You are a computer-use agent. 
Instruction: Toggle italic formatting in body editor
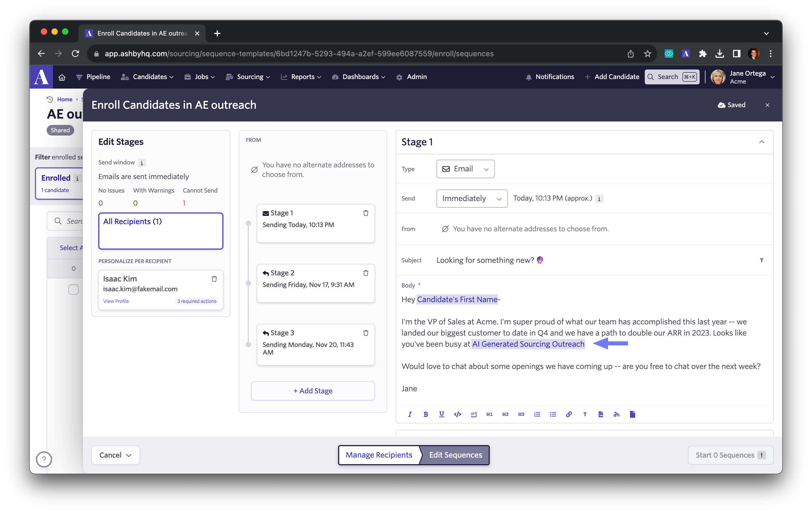coord(410,414)
